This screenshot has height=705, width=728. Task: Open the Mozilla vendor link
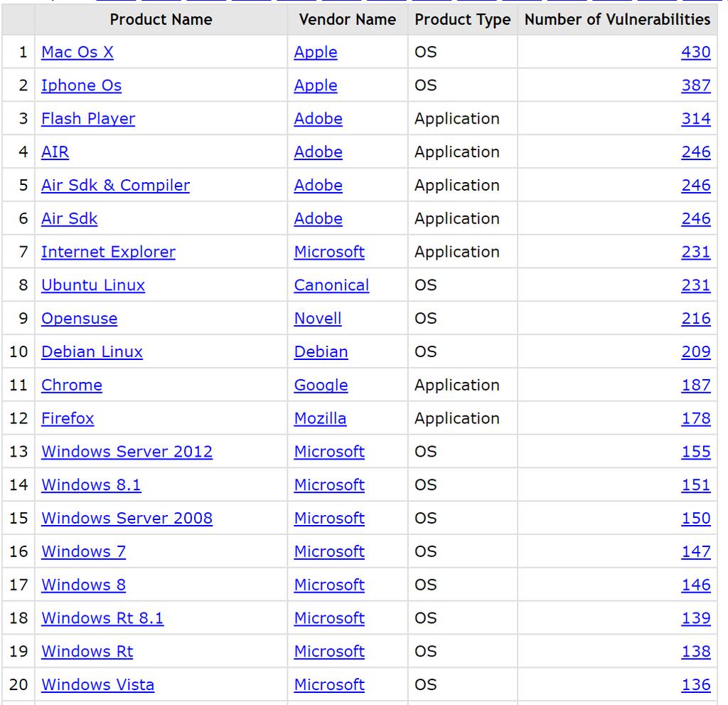[x=320, y=418]
